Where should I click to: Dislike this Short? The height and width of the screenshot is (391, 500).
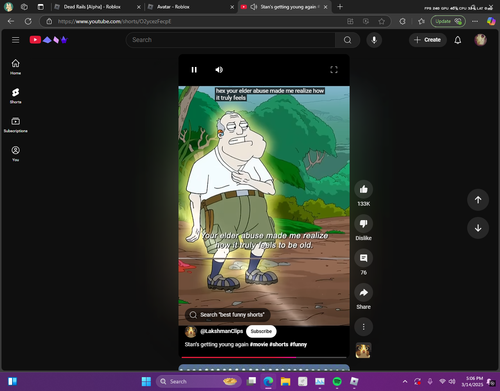363,224
